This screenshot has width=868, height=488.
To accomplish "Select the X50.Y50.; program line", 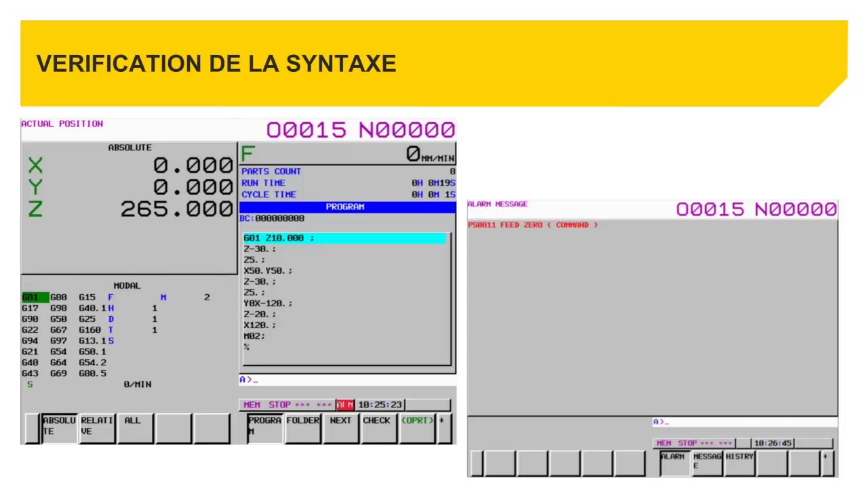I will coord(269,271).
